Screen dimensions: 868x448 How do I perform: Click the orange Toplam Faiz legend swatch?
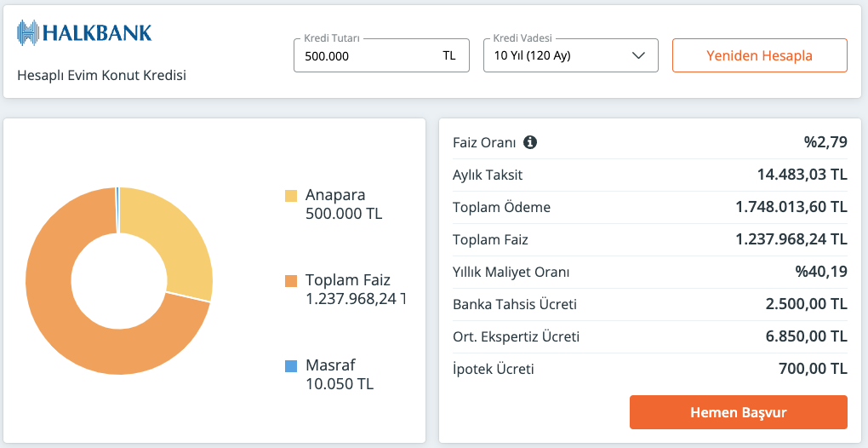coord(291,281)
